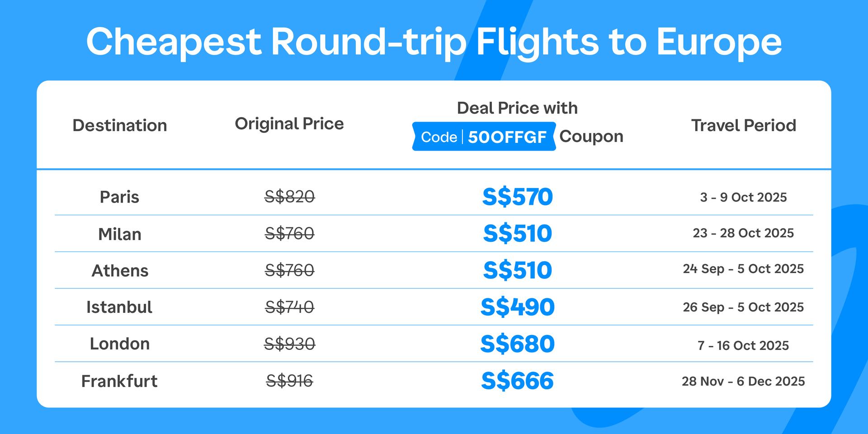Click the Cheapest Round-trip Flights to Europe title
868x434 pixels.
tap(434, 42)
